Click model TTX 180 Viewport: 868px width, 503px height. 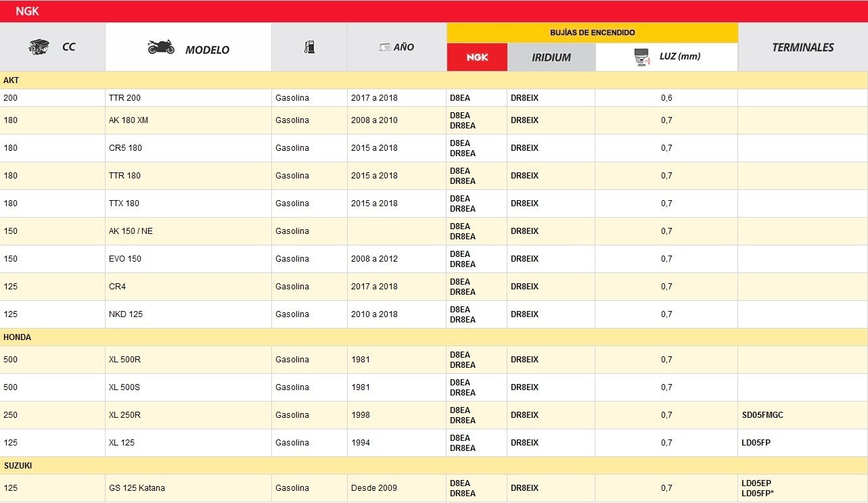(x=124, y=203)
